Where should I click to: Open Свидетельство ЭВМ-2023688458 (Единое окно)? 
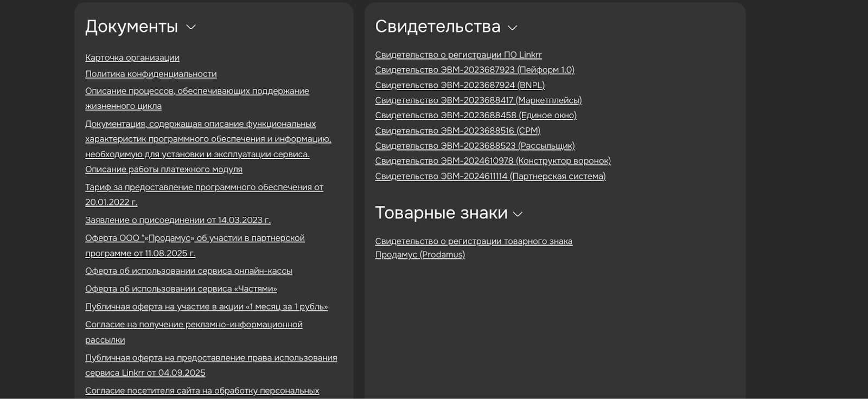[476, 115]
